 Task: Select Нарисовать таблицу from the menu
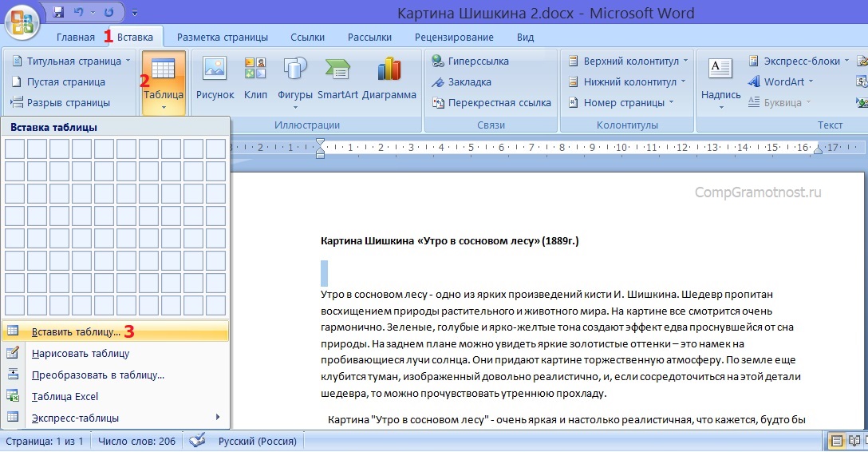(81, 353)
